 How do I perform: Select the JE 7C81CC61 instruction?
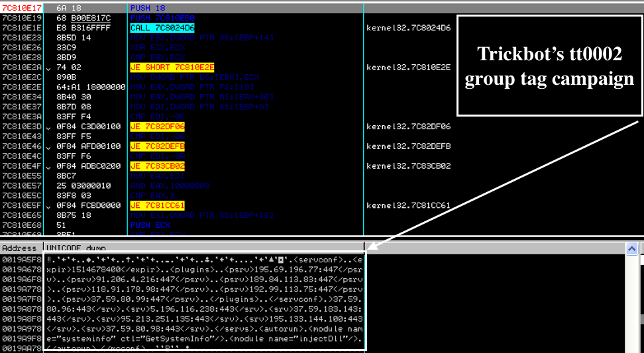158,205
